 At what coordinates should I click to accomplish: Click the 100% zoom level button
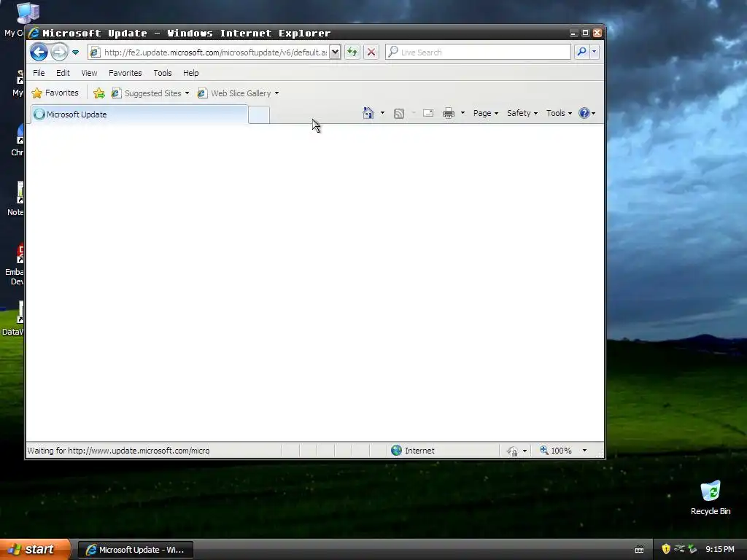555,451
